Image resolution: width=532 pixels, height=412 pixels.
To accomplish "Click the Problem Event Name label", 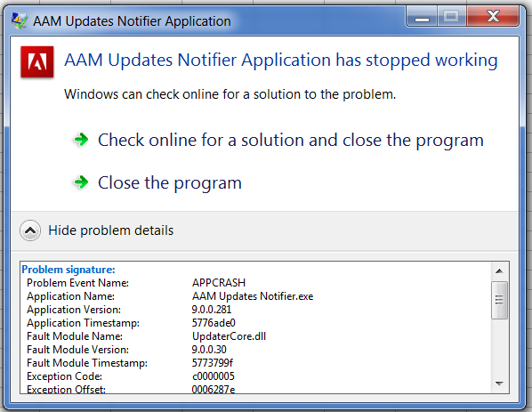I will coord(78,283).
